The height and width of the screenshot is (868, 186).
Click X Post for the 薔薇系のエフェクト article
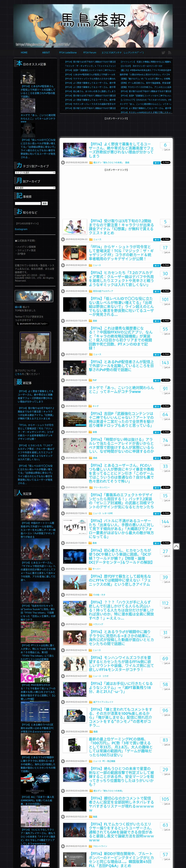pyautogui.click(x=165, y=513)
